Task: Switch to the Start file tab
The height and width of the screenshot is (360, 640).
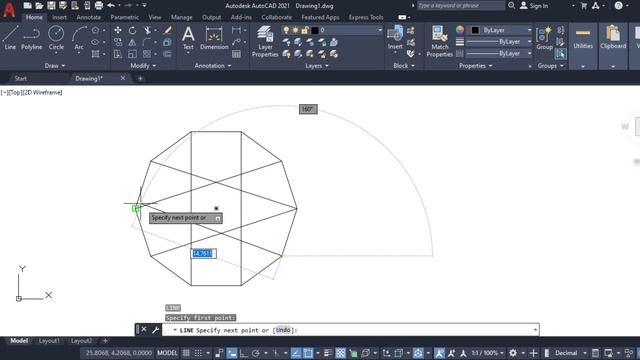Action: pyautogui.click(x=20, y=78)
